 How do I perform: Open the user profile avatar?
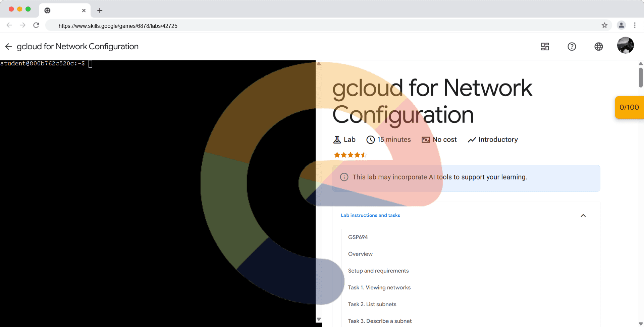click(625, 45)
